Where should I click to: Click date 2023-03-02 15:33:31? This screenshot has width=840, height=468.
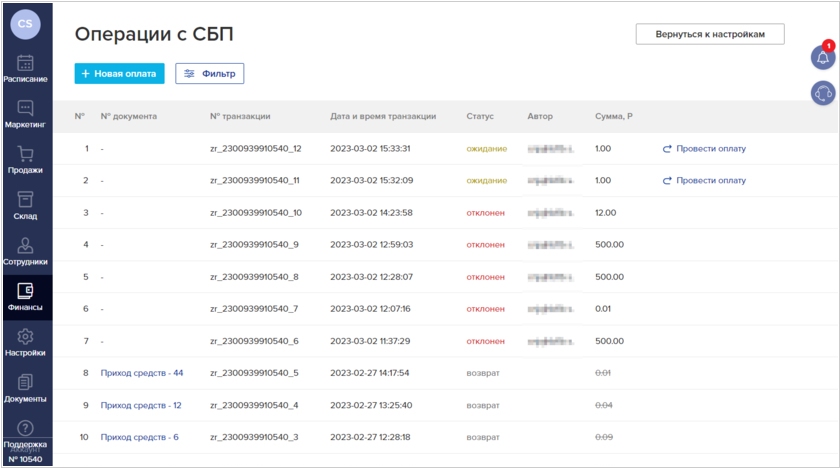coord(370,148)
